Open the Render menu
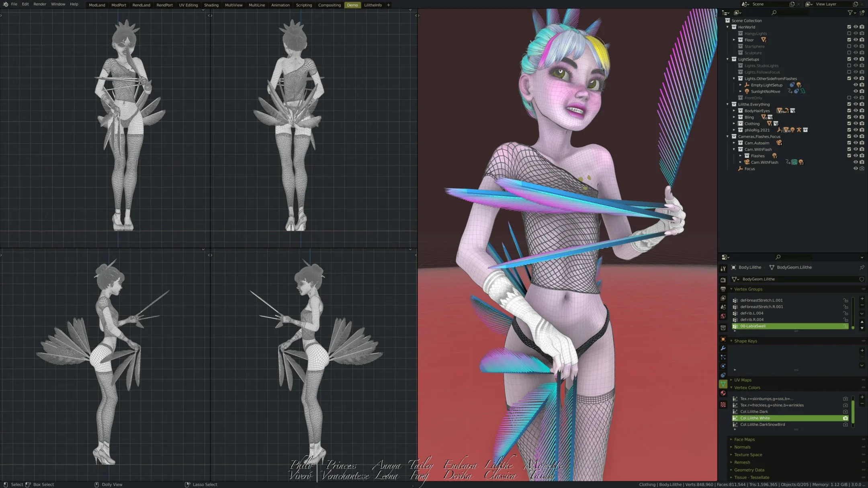This screenshot has height=488, width=868. (39, 4)
